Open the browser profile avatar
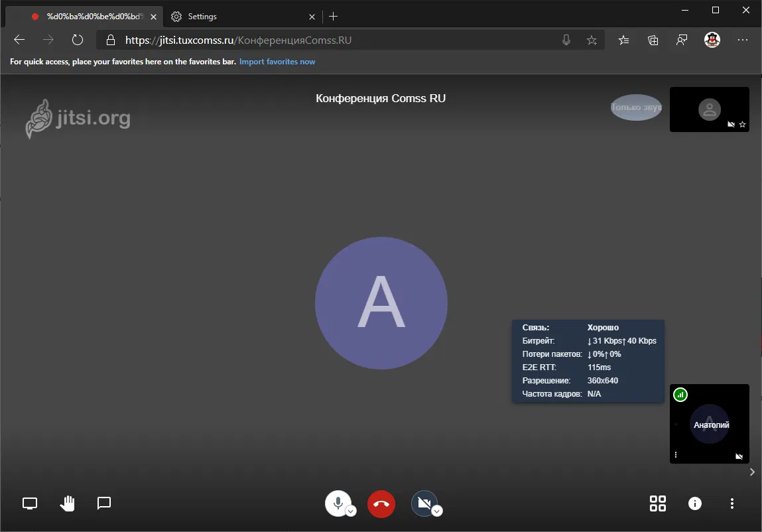The image size is (762, 532). pos(712,40)
